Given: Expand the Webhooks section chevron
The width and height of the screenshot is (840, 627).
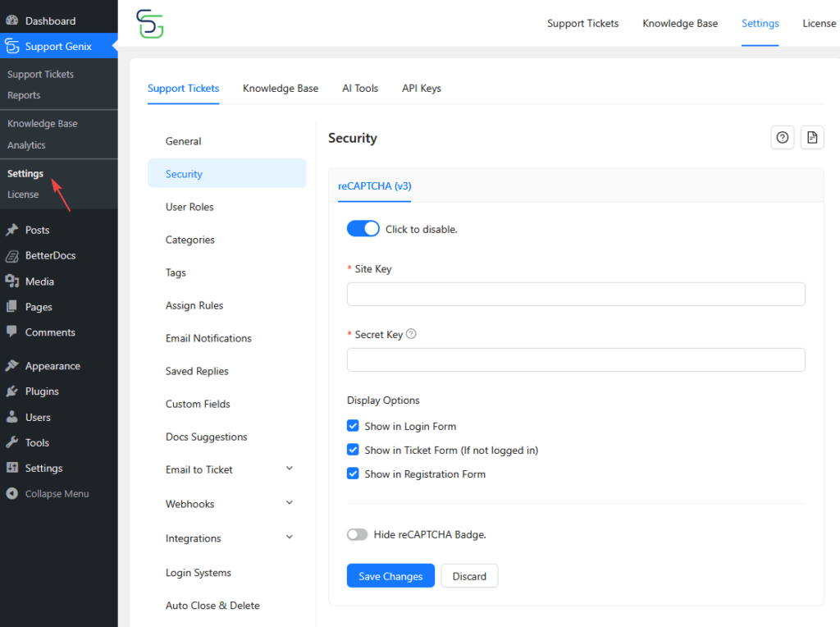Looking at the screenshot, I should [x=289, y=503].
